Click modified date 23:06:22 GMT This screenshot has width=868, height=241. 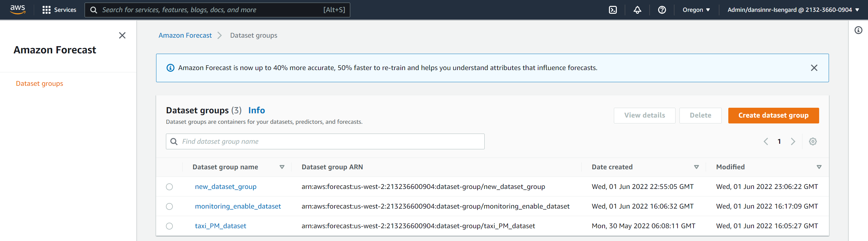[x=767, y=187]
